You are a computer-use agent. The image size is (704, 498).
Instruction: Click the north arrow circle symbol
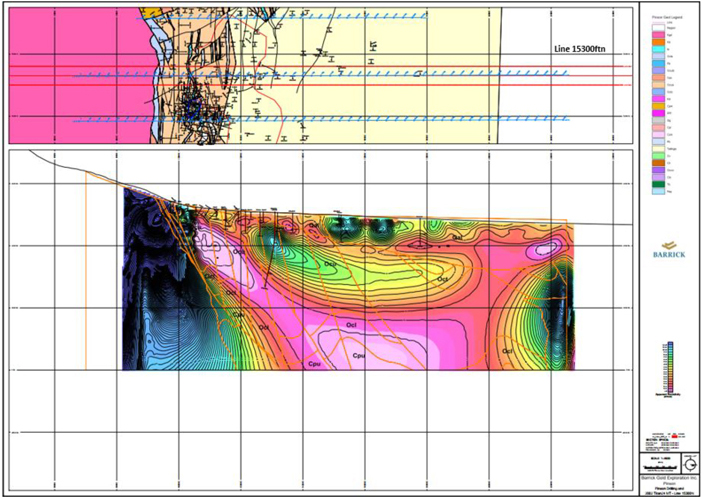[x=690, y=467]
